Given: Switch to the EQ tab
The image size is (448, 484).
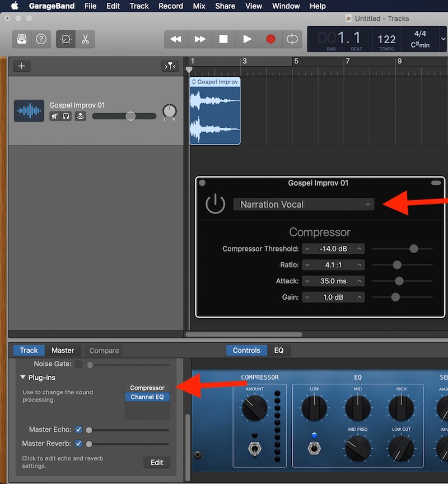Looking at the screenshot, I should [x=279, y=350].
